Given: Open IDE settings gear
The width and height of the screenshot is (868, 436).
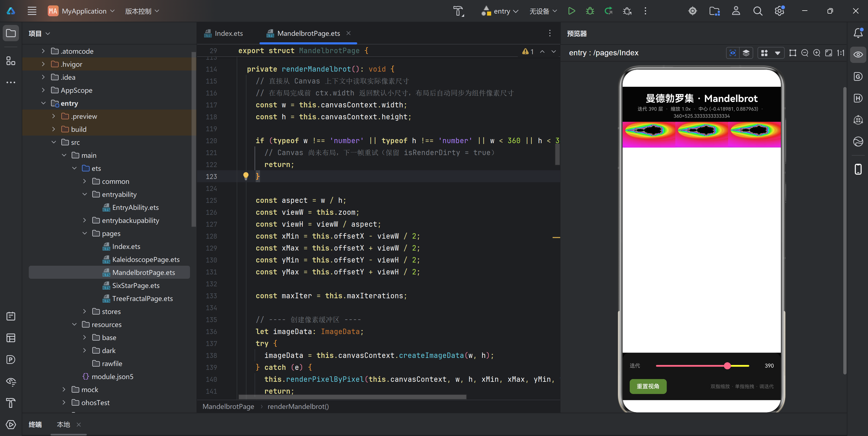Looking at the screenshot, I should pyautogui.click(x=779, y=11).
